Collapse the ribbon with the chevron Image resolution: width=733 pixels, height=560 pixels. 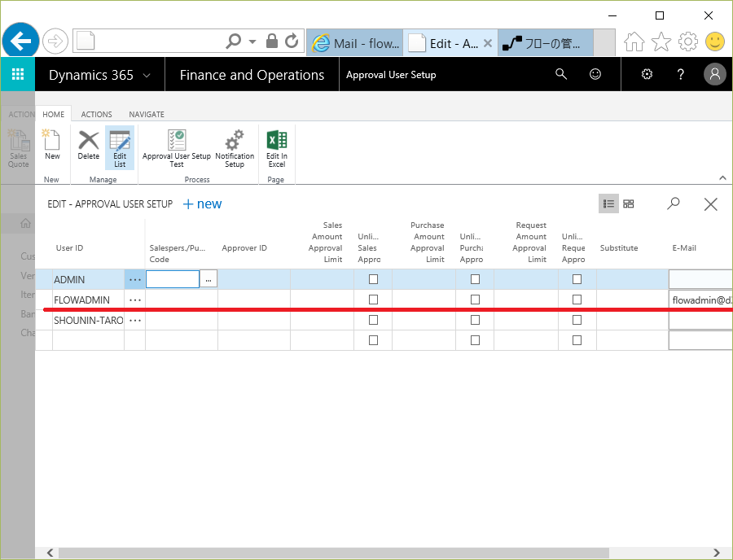(722, 177)
